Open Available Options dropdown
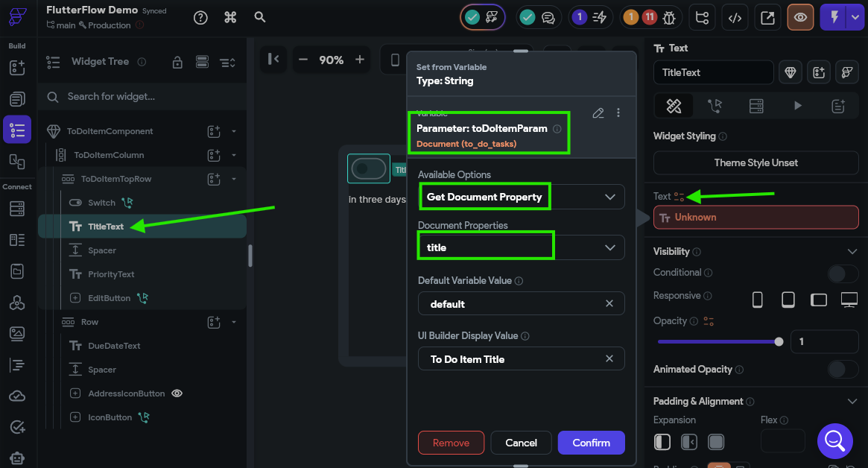The image size is (868, 468). 521,197
